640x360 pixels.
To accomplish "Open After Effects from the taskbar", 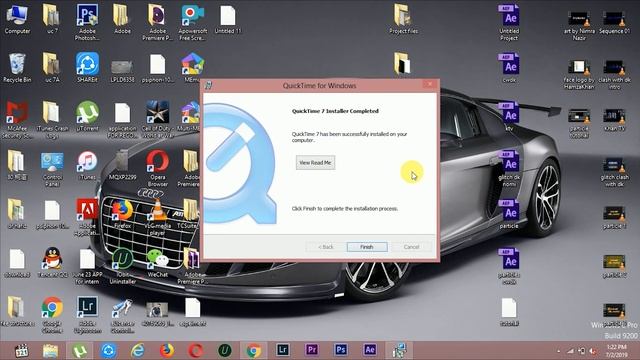I will tap(370, 350).
